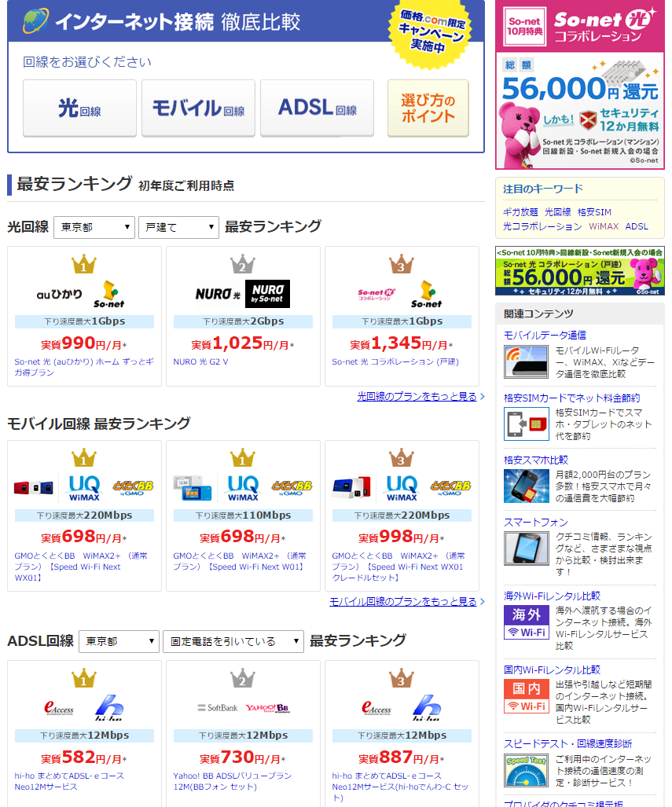Viewport: 672px width, 807px height.
Task: Open the 固定電話を引いている dropdown
Action: (x=233, y=642)
